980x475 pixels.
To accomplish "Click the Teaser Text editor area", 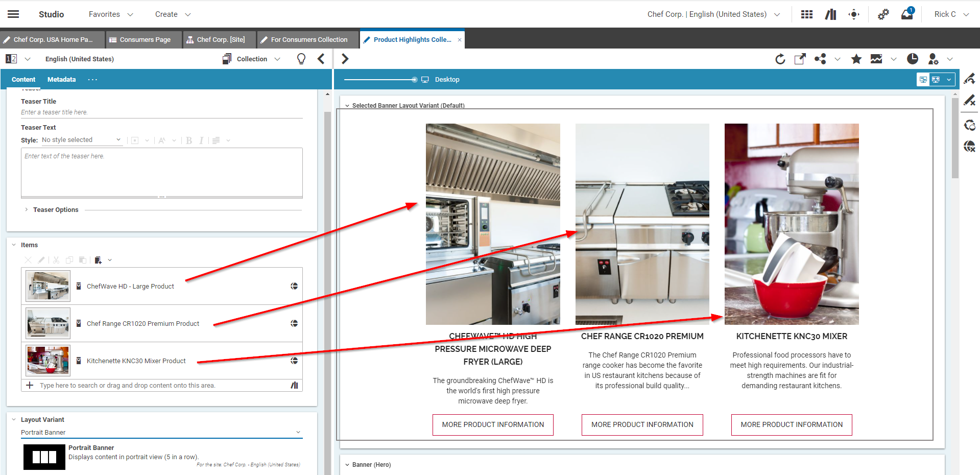I will pos(161,172).
